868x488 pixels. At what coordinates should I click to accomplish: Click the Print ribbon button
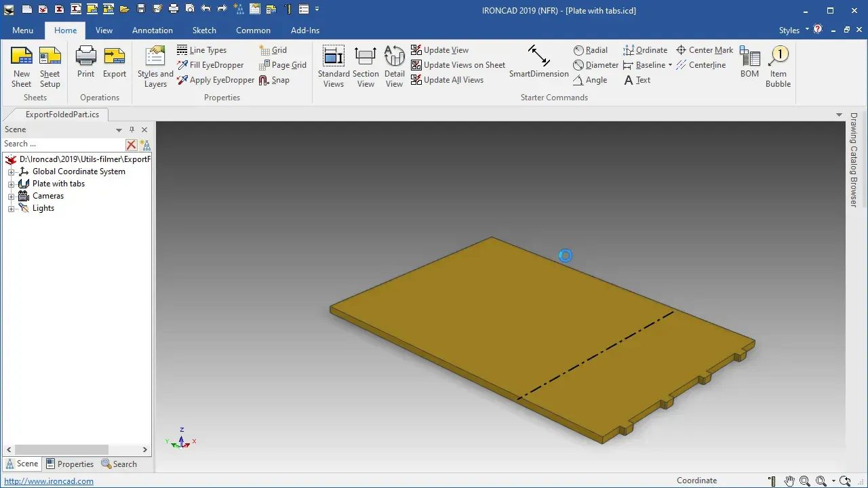(85, 62)
